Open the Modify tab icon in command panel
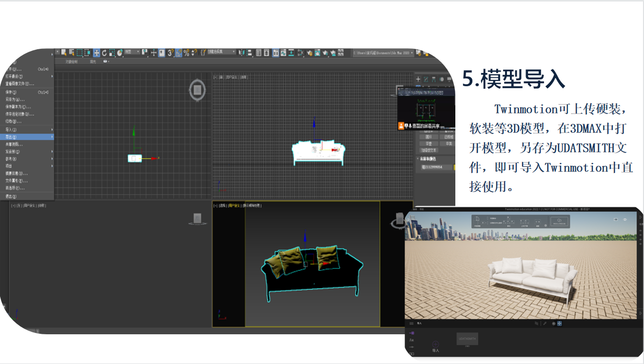This screenshot has width=644, height=364. click(426, 79)
